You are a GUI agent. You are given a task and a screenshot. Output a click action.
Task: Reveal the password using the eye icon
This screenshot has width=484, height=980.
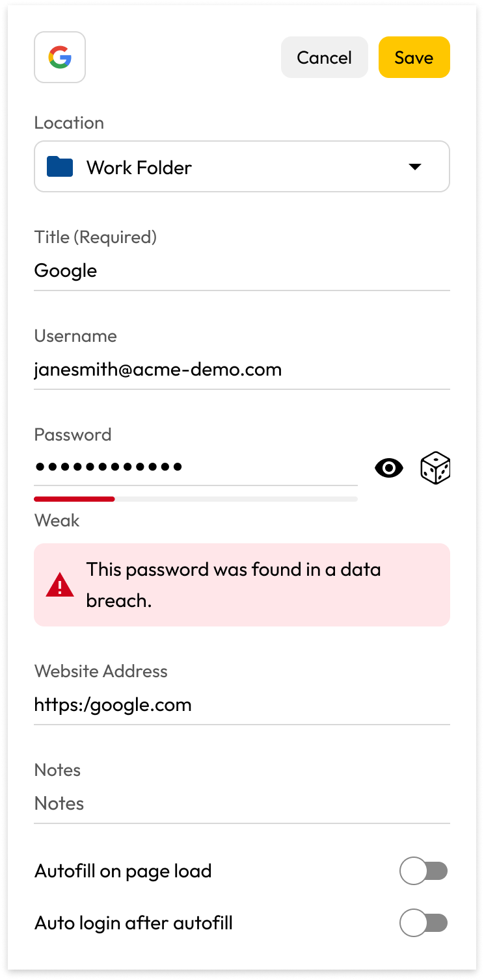[389, 468]
